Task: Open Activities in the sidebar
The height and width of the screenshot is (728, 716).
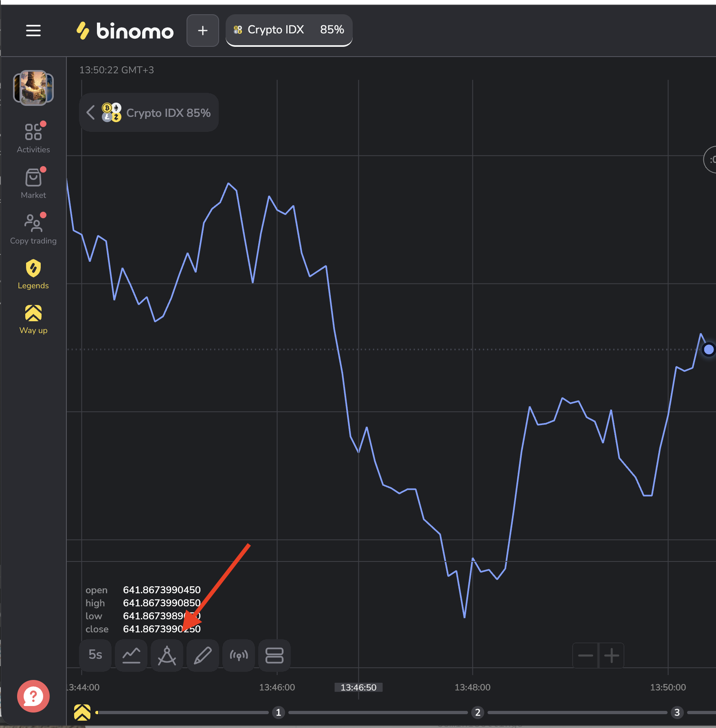Action: click(x=33, y=138)
